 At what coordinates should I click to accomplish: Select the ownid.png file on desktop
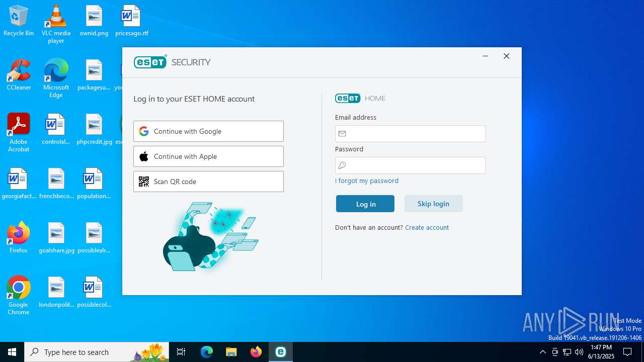click(x=94, y=21)
